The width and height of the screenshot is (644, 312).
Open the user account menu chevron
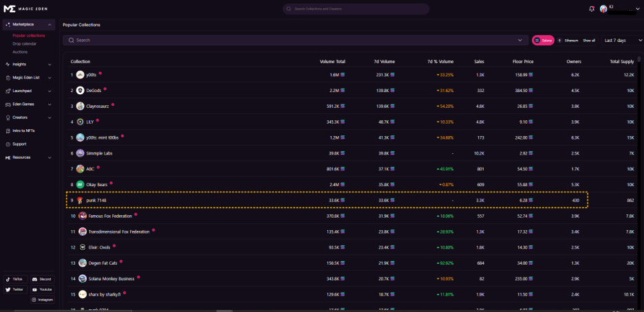(638, 9)
